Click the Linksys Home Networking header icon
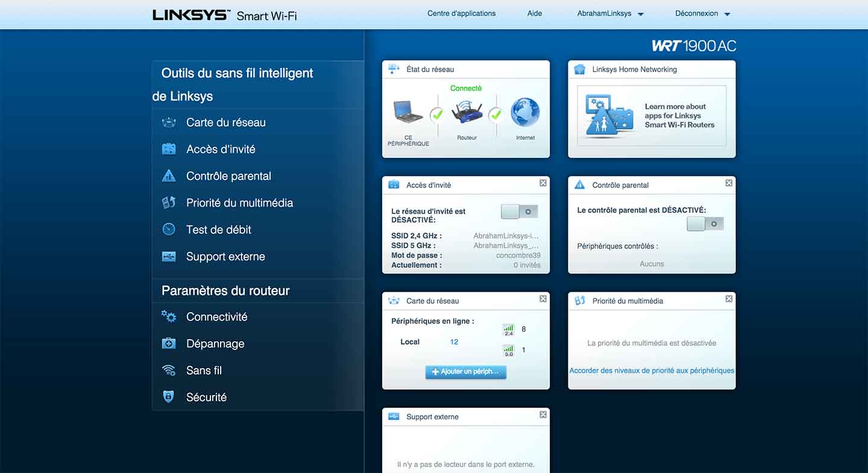Screen dimensions: 868x473 click(579, 69)
